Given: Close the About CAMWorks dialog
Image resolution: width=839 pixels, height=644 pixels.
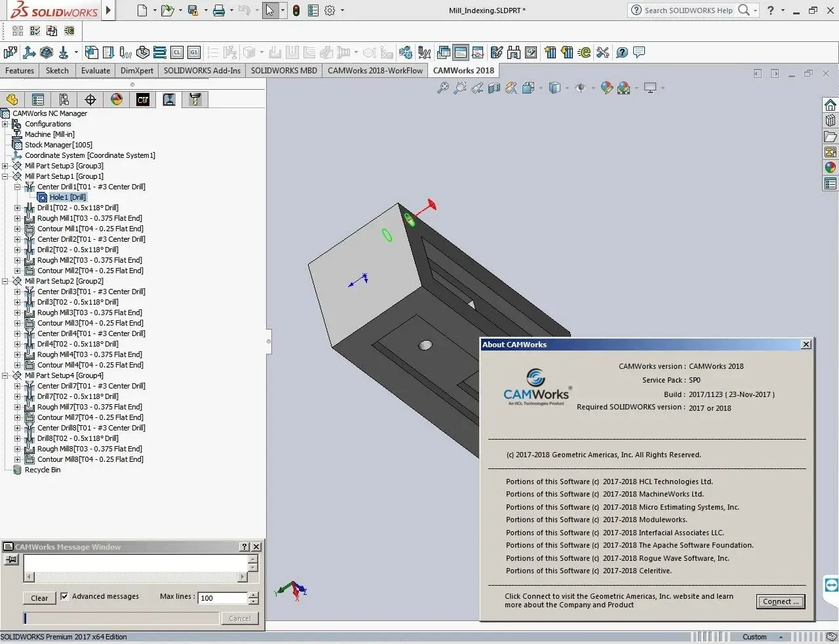Looking at the screenshot, I should (806, 345).
